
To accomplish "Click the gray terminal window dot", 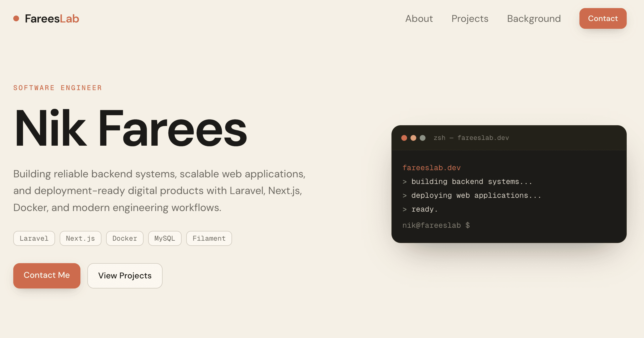I will pyautogui.click(x=423, y=138).
